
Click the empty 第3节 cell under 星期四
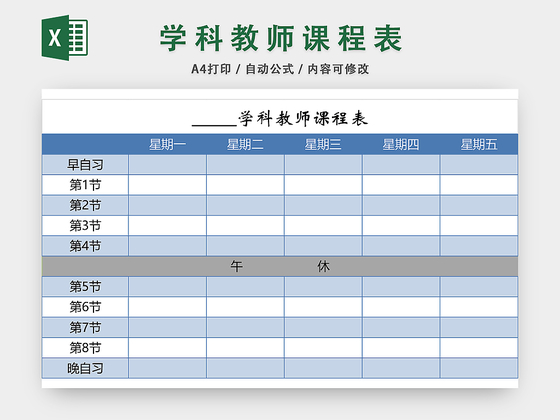pyautogui.click(x=401, y=226)
